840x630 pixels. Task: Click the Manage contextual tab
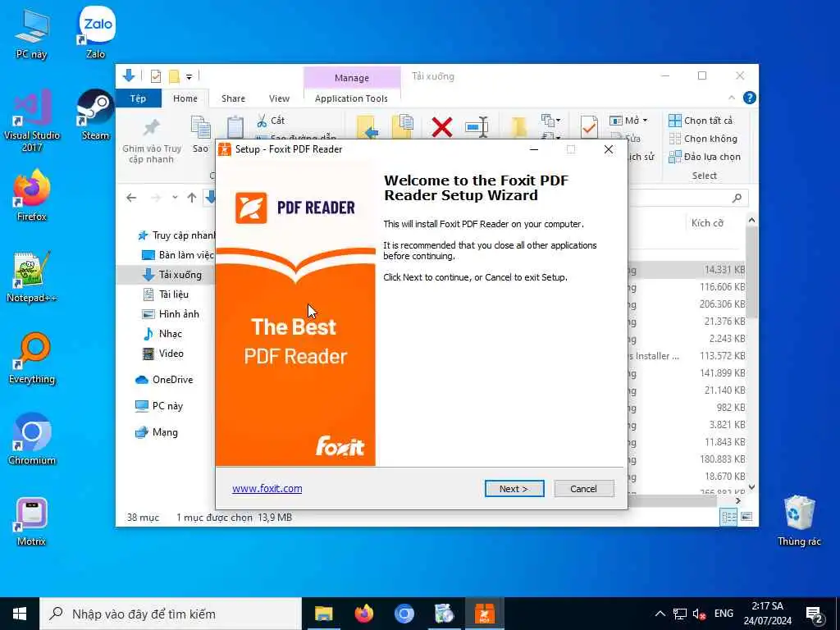352,78
